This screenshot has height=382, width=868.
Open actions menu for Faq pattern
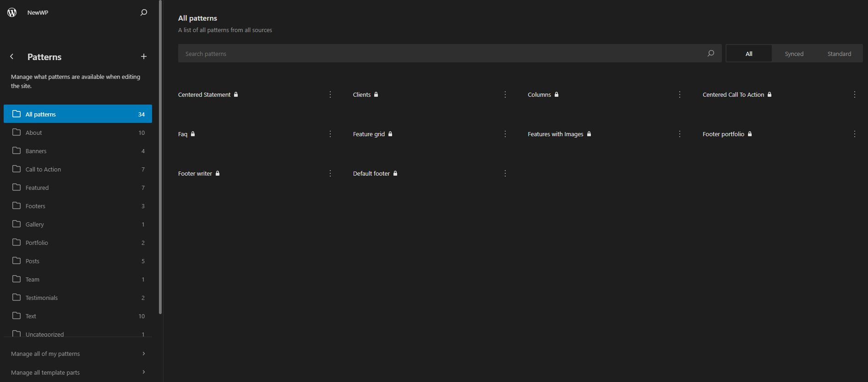click(x=330, y=134)
